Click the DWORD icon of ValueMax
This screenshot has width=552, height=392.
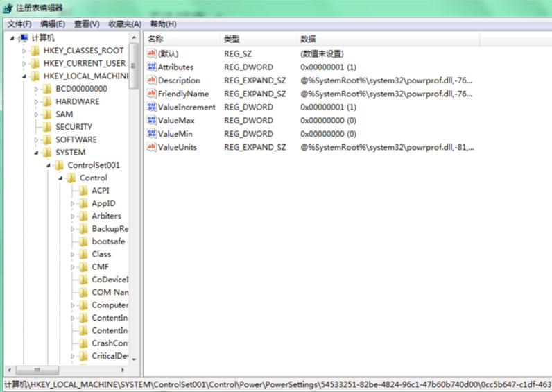click(x=152, y=120)
